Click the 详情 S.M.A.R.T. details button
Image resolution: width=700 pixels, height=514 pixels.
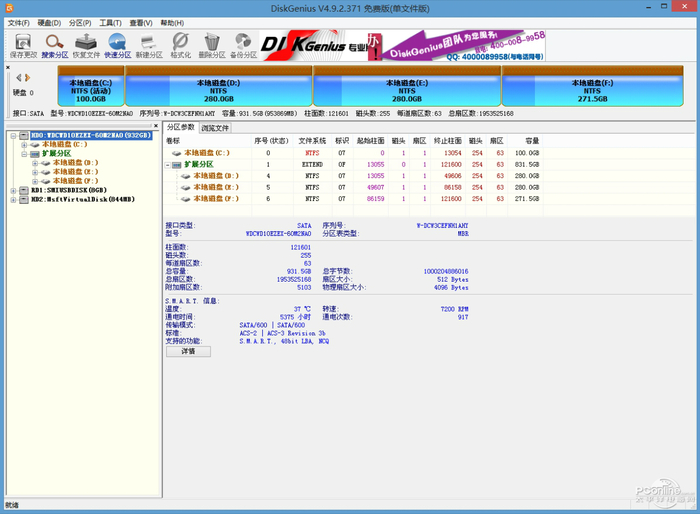pyautogui.click(x=188, y=352)
